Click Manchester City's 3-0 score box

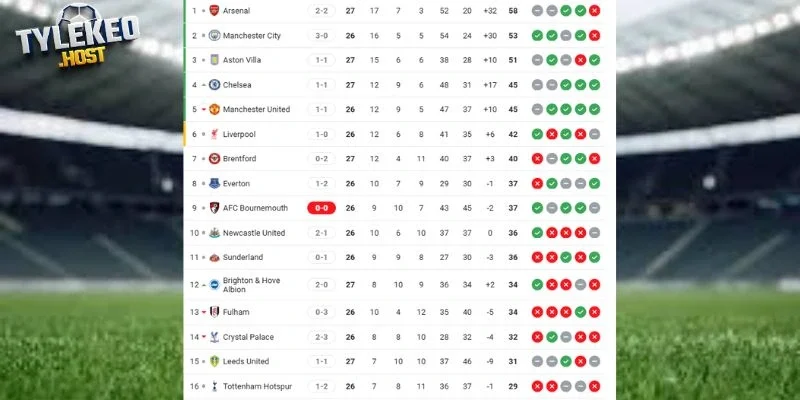[x=322, y=35]
